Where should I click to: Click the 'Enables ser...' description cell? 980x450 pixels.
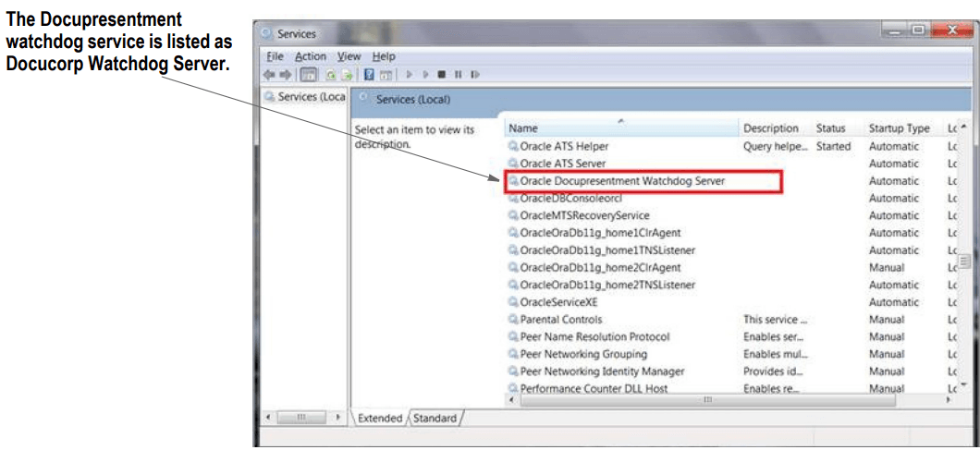click(773, 337)
